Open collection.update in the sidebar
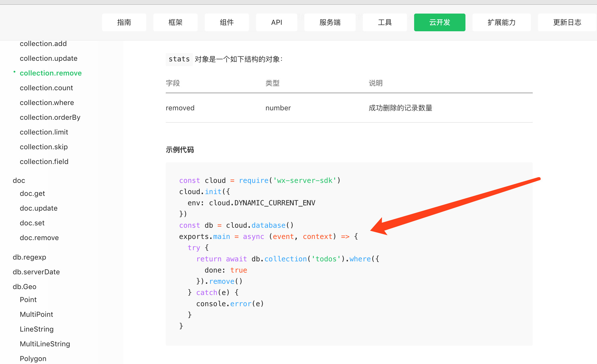This screenshot has height=364, width=597. [48, 58]
